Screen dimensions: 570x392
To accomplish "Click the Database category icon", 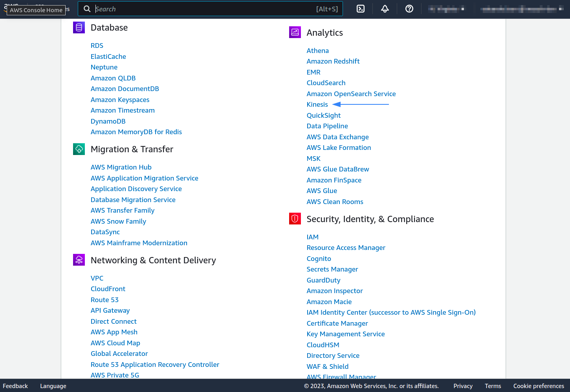I will [x=79, y=27].
